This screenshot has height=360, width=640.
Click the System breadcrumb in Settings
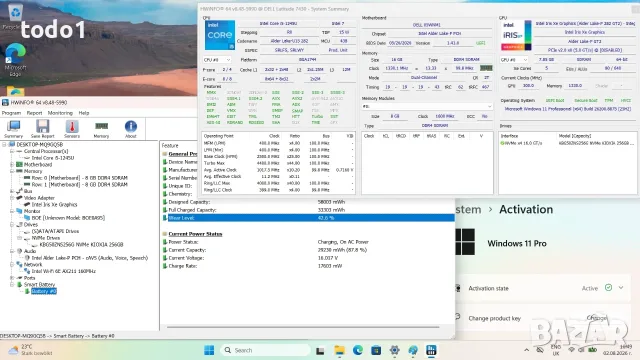click(x=468, y=209)
